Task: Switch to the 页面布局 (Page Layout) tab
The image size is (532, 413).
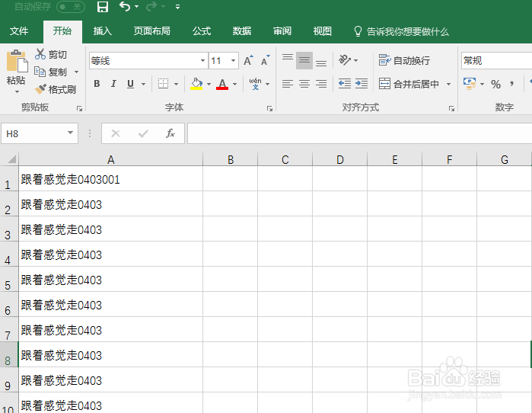Action: click(151, 31)
